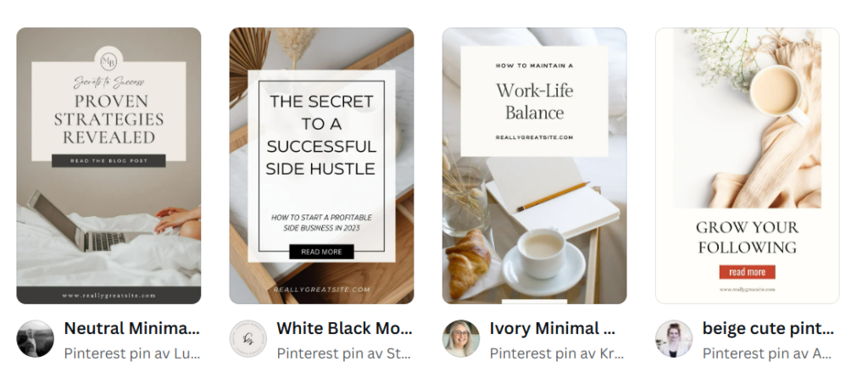This screenshot has width=868, height=378.
Task: Click the red 'read more' button on Grow Your Following
Action: point(748,272)
